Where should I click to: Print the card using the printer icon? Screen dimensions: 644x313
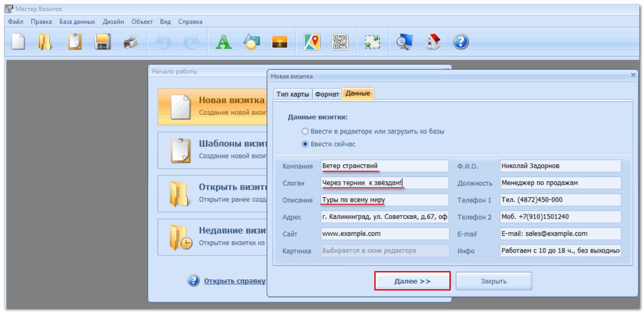coord(130,42)
